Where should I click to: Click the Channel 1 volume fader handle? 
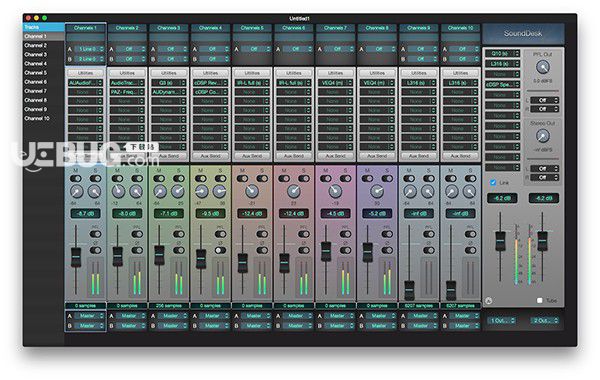[76, 258]
